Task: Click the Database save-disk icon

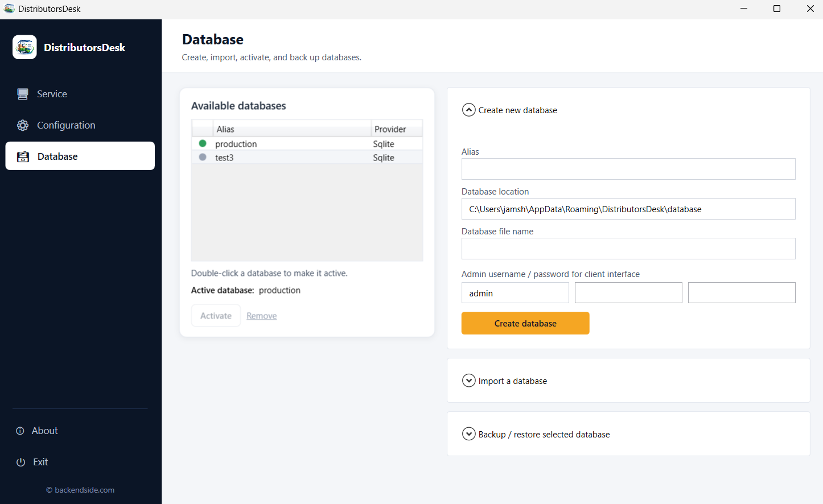Action: pyautogui.click(x=23, y=156)
